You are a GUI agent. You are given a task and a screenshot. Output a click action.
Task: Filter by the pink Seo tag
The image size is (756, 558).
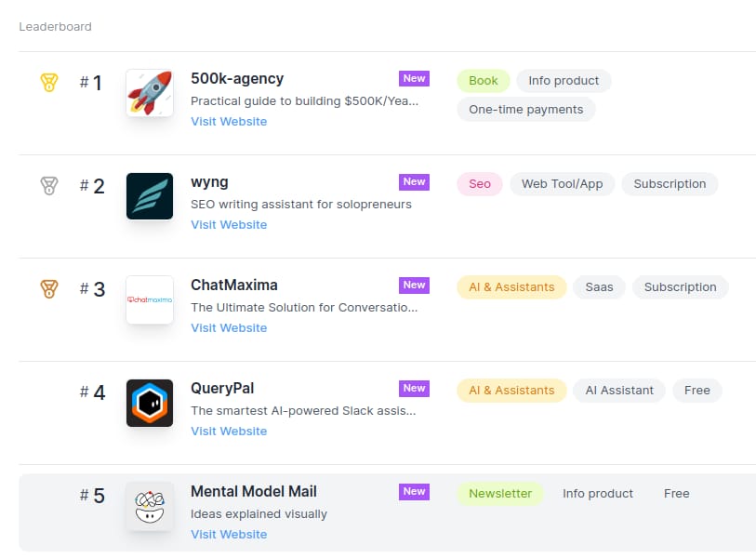point(480,184)
